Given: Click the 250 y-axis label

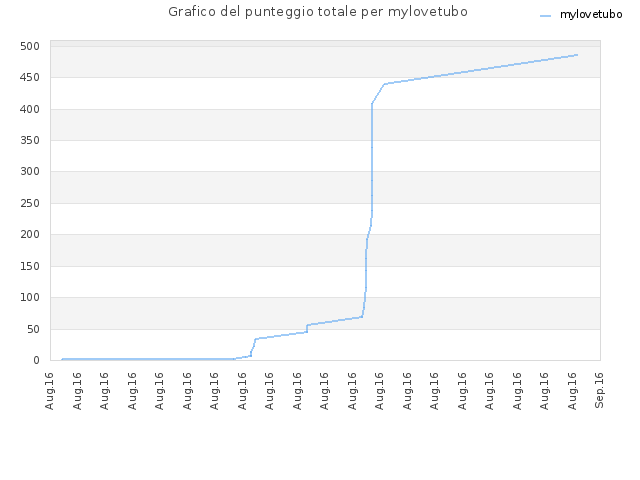Looking at the screenshot, I should click(x=30, y=203).
